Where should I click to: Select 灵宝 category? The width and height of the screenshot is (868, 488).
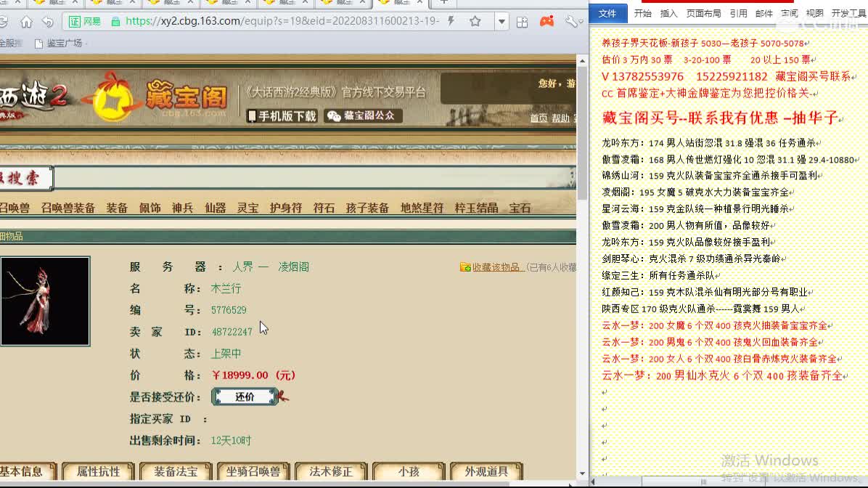[248, 208]
